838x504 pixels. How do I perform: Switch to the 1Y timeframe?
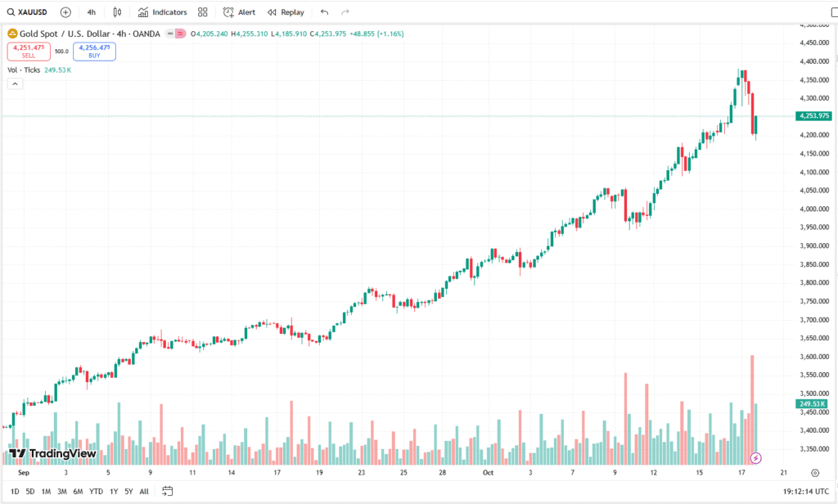coord(113,490)
